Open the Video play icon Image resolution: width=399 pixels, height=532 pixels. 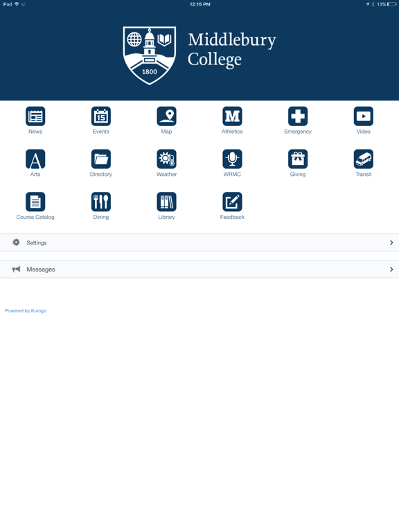(x=364, y=116)
